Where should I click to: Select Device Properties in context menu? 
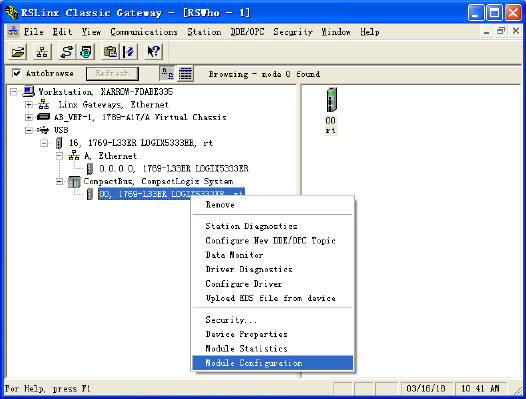(272, 334)
